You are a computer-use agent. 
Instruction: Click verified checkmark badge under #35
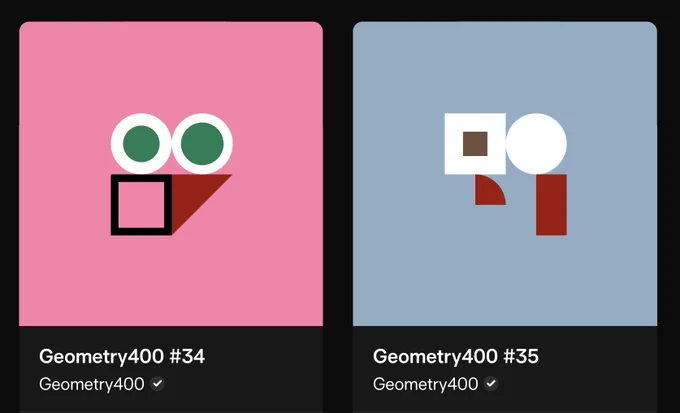point(491,384)
